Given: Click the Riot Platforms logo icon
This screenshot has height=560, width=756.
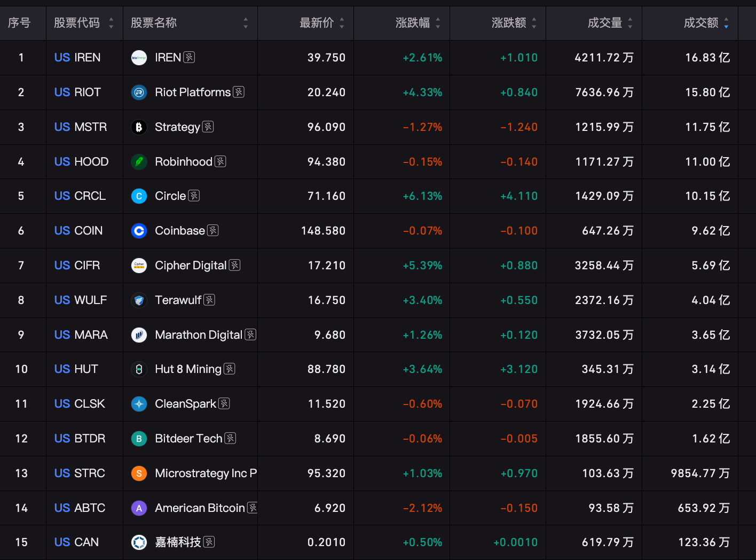Looking at the screenshot, I should pos(139,92).
